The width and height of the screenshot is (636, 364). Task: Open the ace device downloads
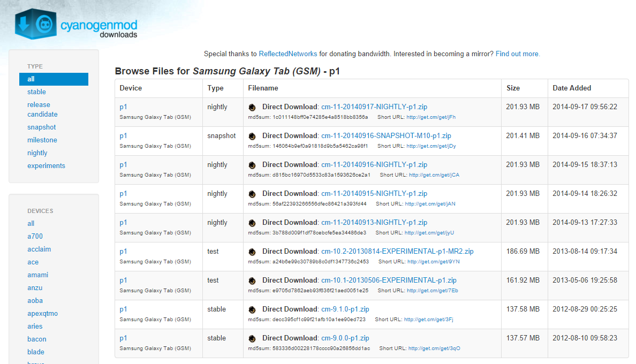click(x=33, y=262)
